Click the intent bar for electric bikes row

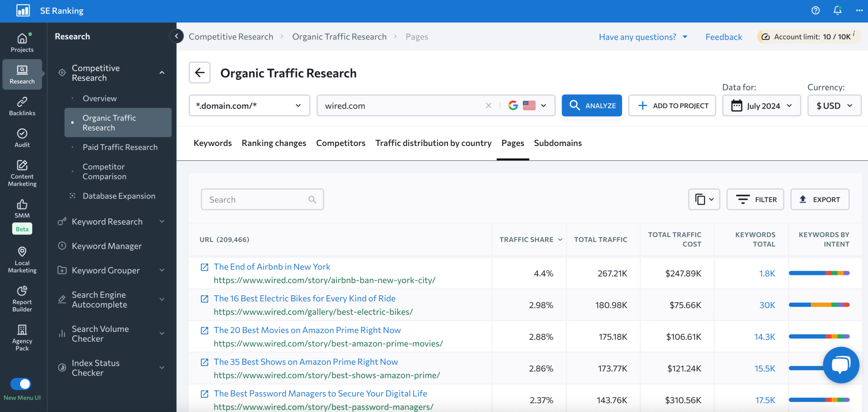(819, 304)
